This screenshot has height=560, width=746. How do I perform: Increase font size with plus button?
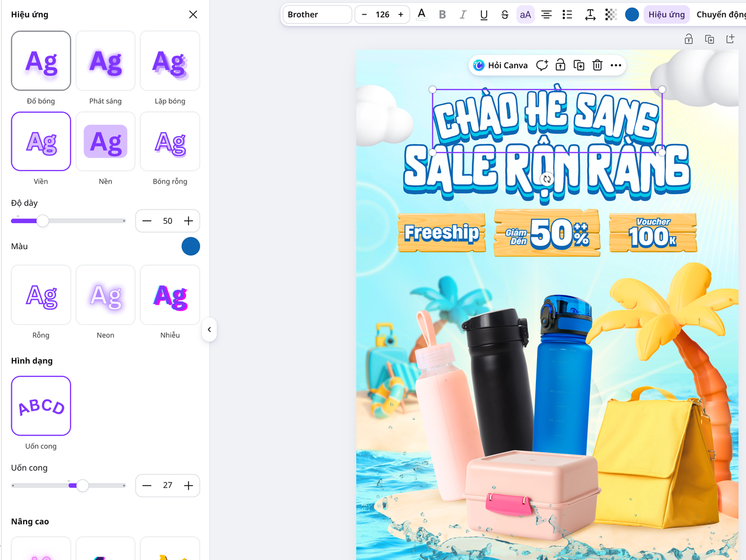[401, 14]
